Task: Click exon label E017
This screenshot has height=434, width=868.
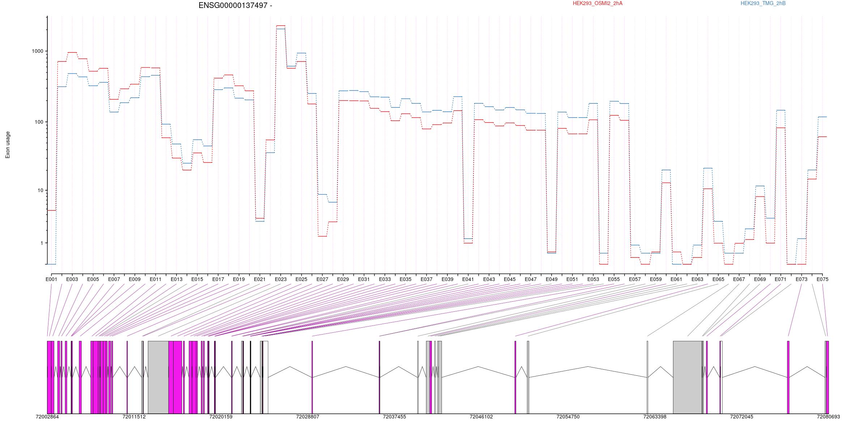Action: coord(218,279)
